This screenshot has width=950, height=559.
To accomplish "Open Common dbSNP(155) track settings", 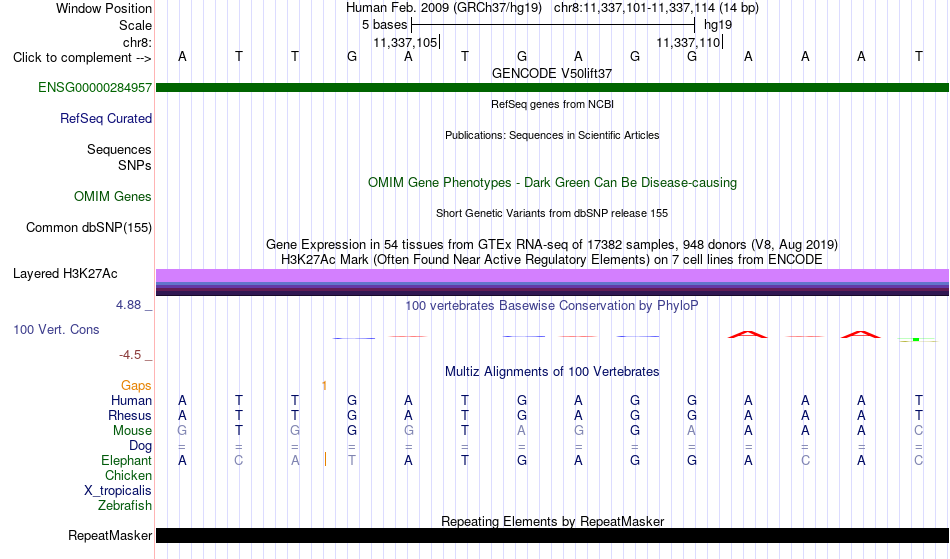I will 88,228.
